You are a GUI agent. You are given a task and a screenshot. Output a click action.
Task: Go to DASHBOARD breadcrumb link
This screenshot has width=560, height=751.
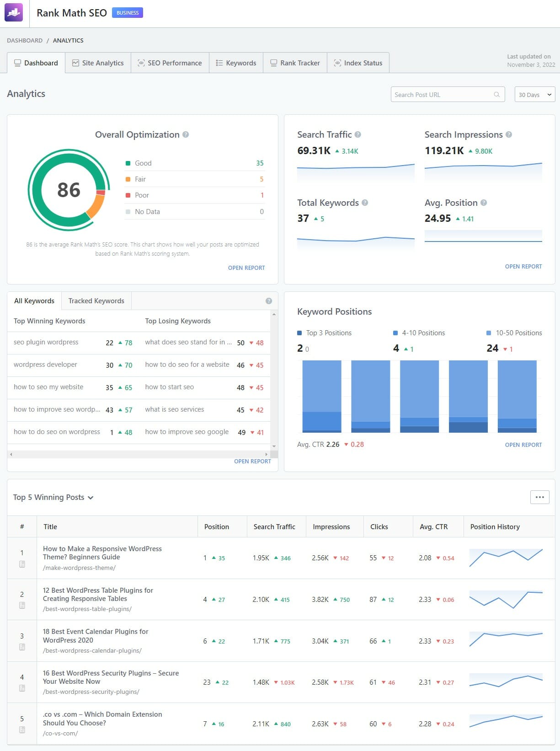click(x=25, y=41)
